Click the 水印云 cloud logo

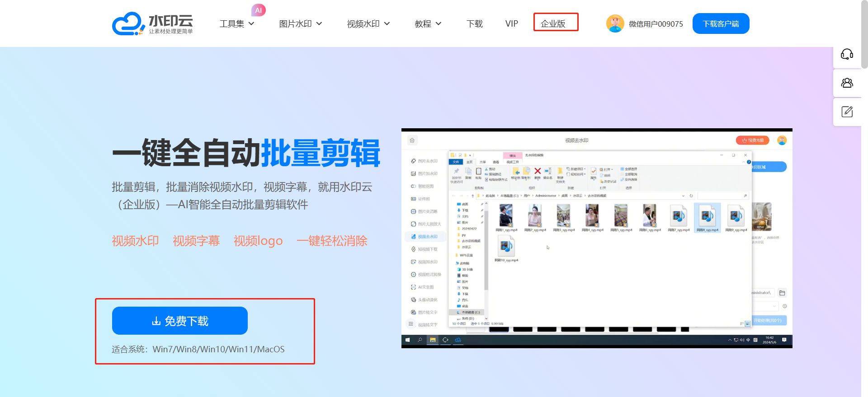153,23
